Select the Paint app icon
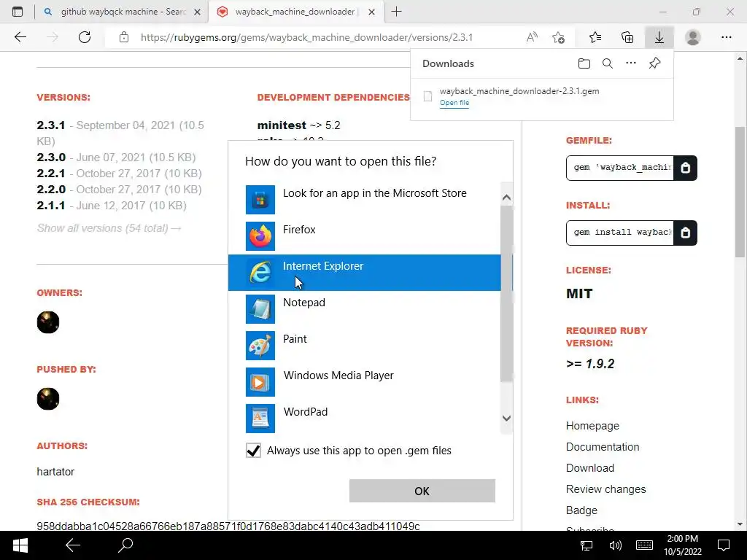Screen dimensions: 747x560 tap(260, 345)
